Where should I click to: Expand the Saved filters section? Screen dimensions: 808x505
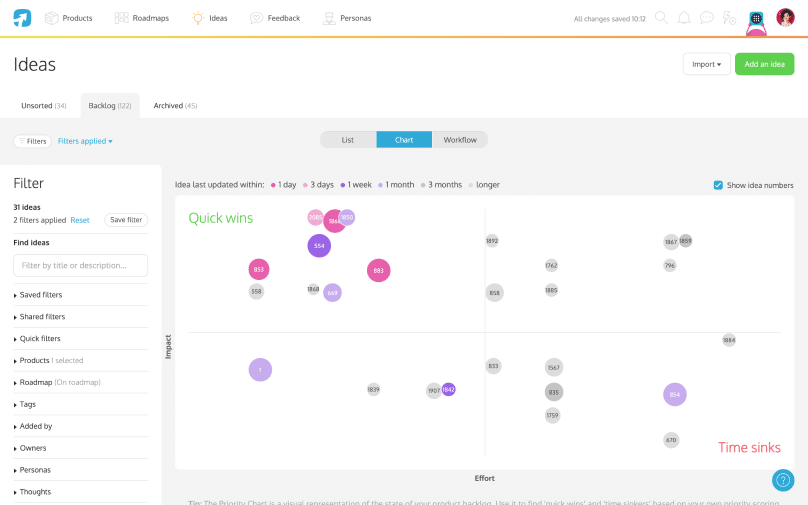coord(40,295)
